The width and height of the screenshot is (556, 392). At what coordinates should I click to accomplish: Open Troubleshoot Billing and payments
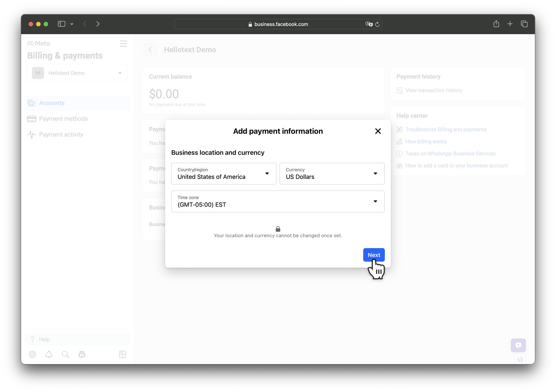click(x=446, y=130)
